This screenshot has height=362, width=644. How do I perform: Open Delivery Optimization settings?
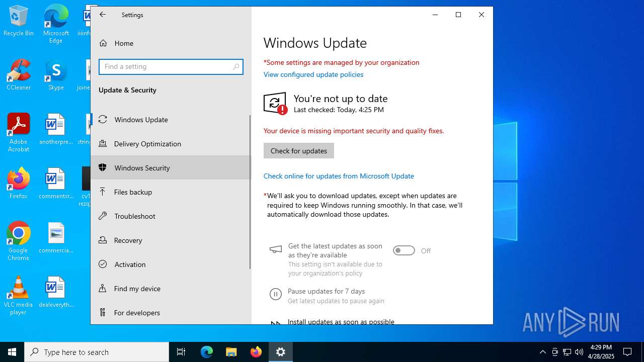(x=171, y=144)
